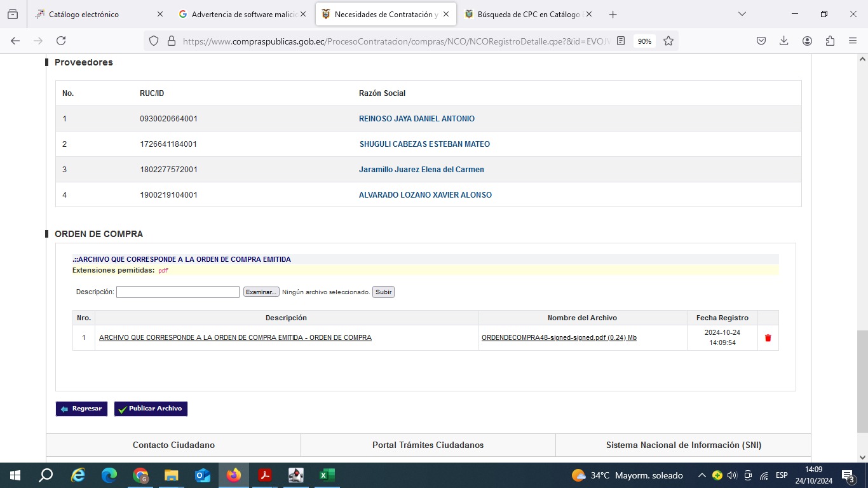Viewport: 868px width, 488px height.
Task: Open supplier REINOSO JAYA DANIEL ANTONIO
Action: click(416, 119)
